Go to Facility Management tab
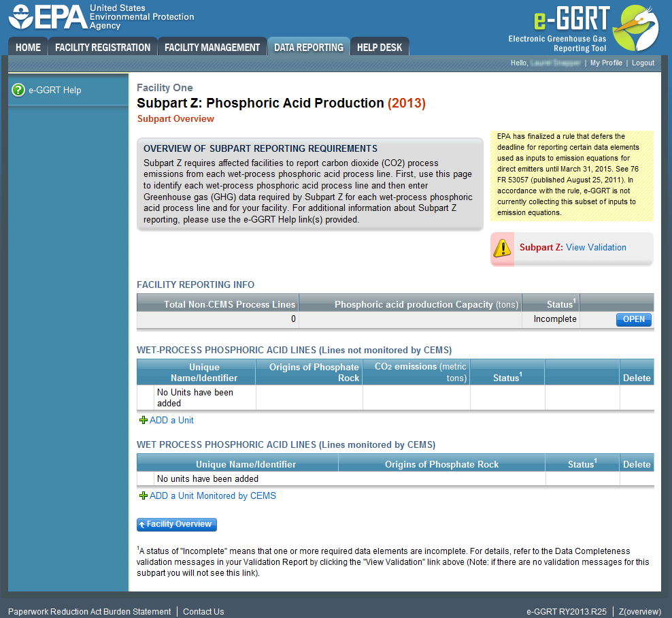Screen dimensions: 672x618 pos(212,48)
